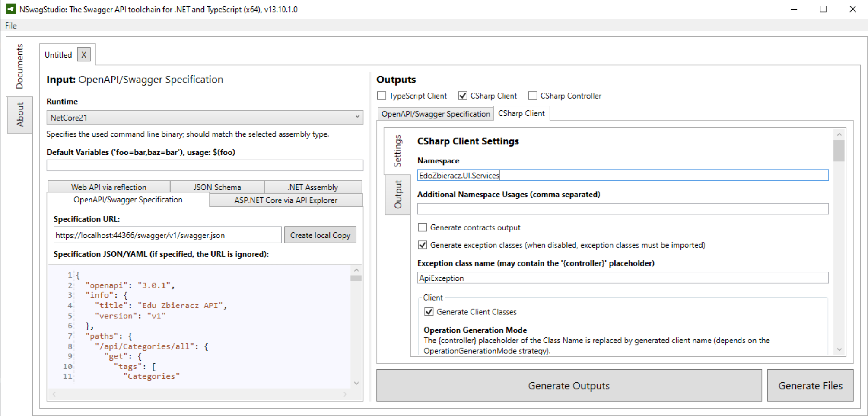Click the settings panel scroll up arrow
868x416 pixels.
coord(839,134)
